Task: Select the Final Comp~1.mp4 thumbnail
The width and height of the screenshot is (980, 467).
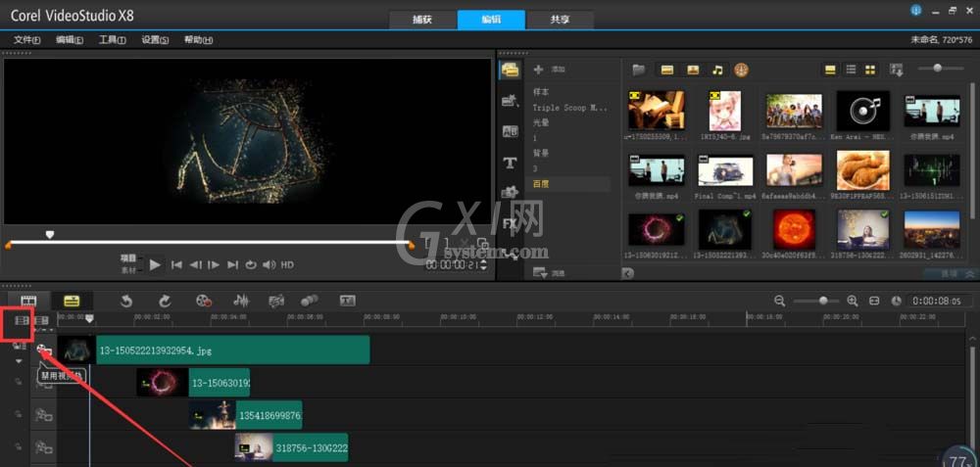Action: (725, 171)
